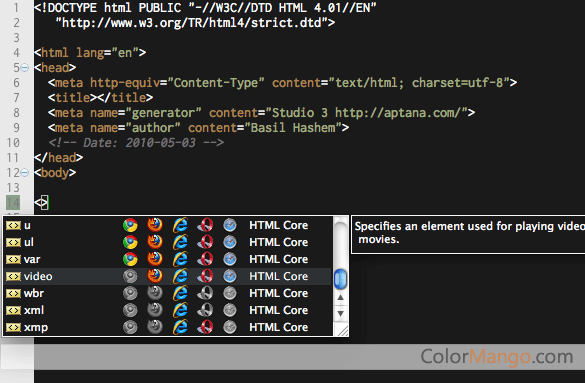Click the greyed Opera icon in the xml row
Viewport: 585px width, 383px height.
(205, 310)
